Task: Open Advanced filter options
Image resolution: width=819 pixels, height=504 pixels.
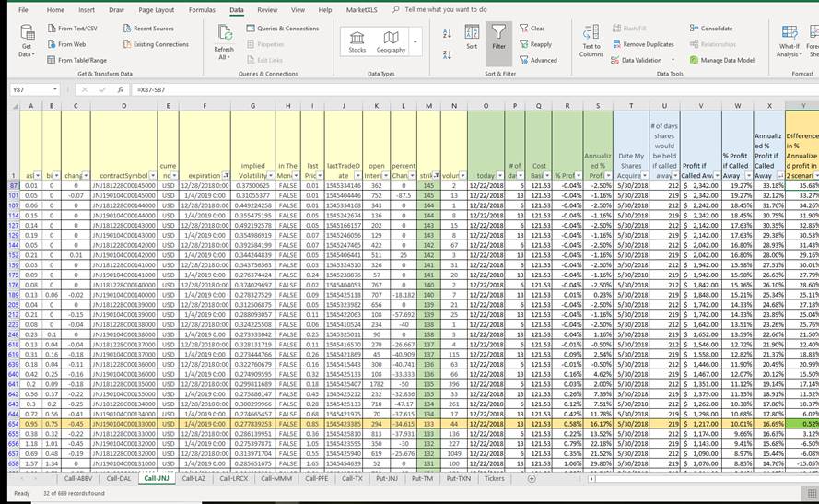Action: [538, 60]
